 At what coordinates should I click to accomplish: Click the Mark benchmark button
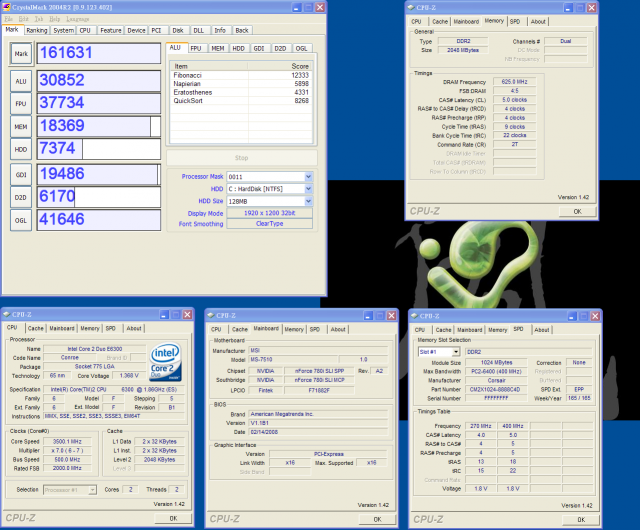point(21,53)
